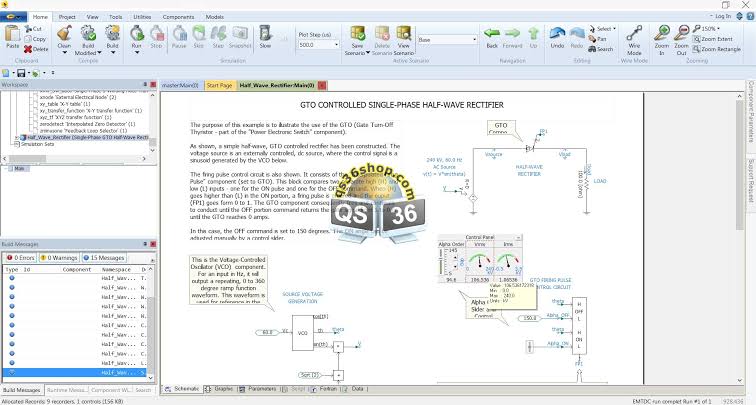Viewport: 756px width, 405px height.
Task: Toggle the 0 Warnings filter
Action: [59, 258]
